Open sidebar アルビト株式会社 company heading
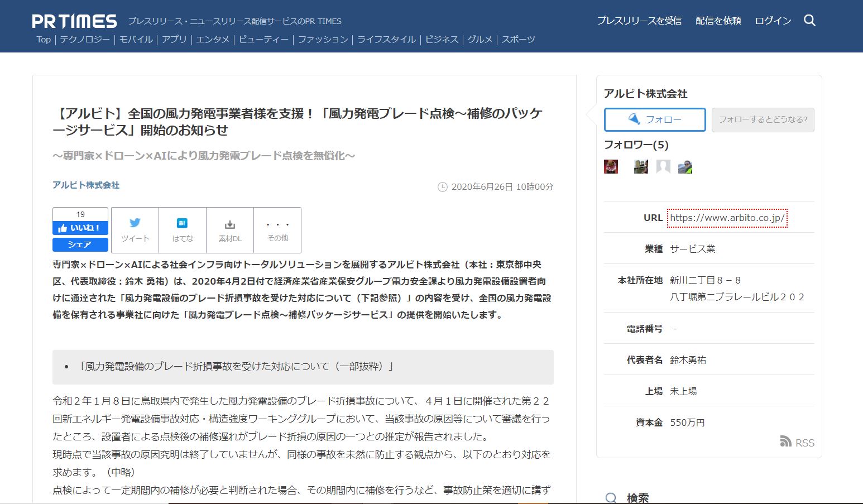The image size is (863, 504). [645, 94]
